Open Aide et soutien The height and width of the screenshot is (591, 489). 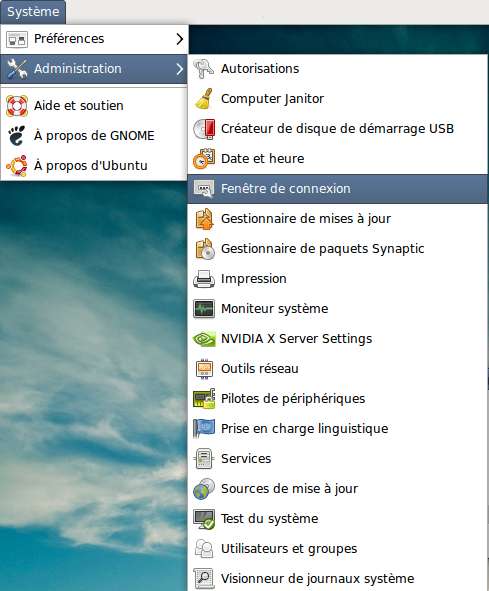coord(94,106)
